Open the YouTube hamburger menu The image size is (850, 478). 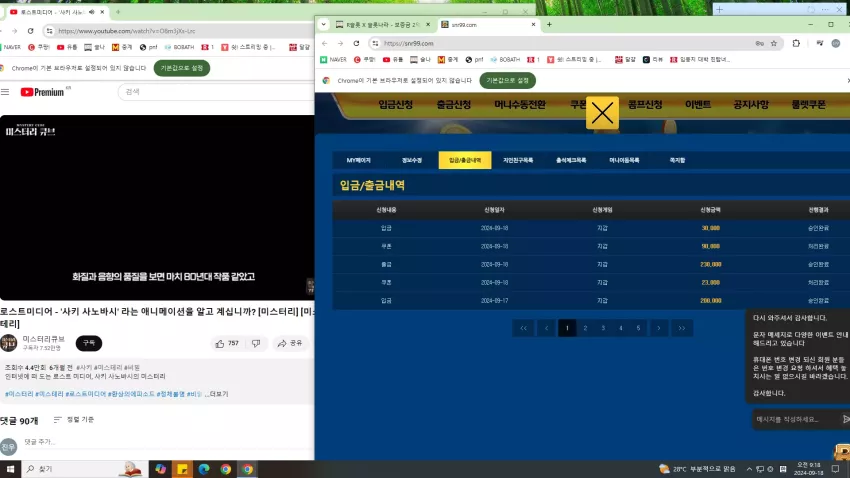(5, 92)
